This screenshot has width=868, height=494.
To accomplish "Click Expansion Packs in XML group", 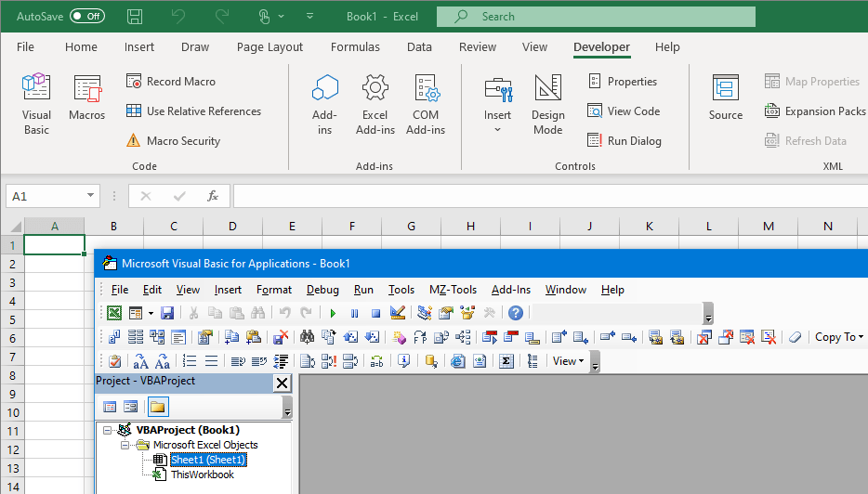I will point(815,111).
